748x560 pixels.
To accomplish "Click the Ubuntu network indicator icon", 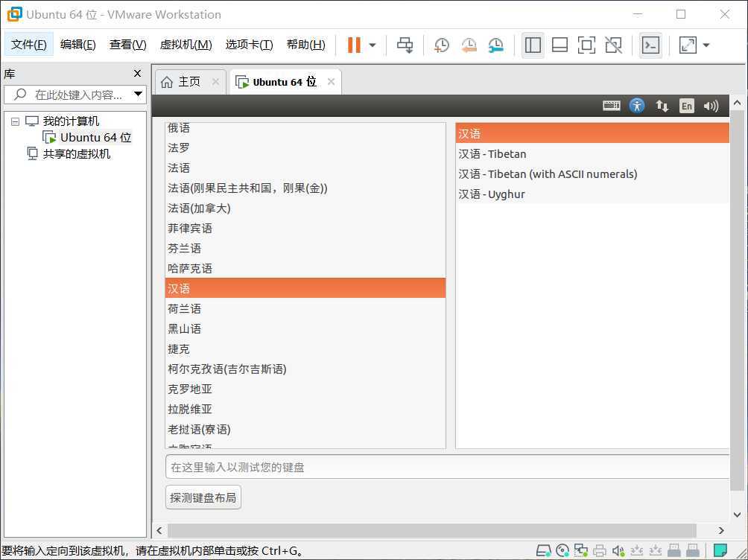I will (662, 106).
